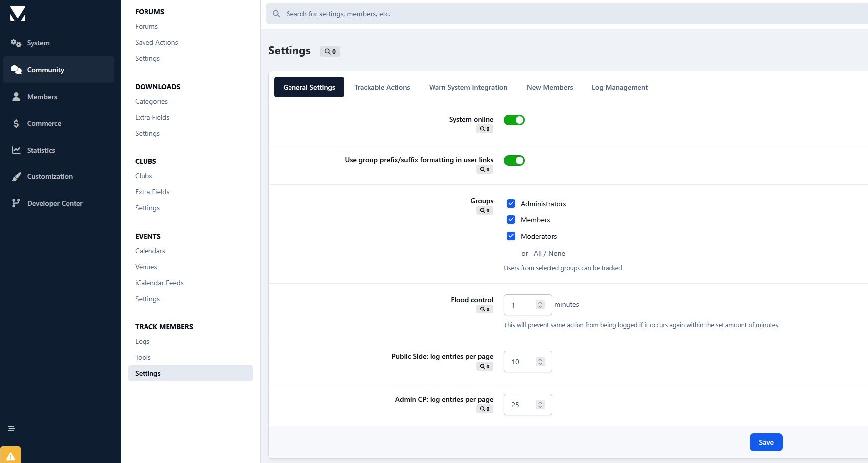Focus the settings and members search field
Image resolution: width=868 pixels, height=463 pixels.
548,14
